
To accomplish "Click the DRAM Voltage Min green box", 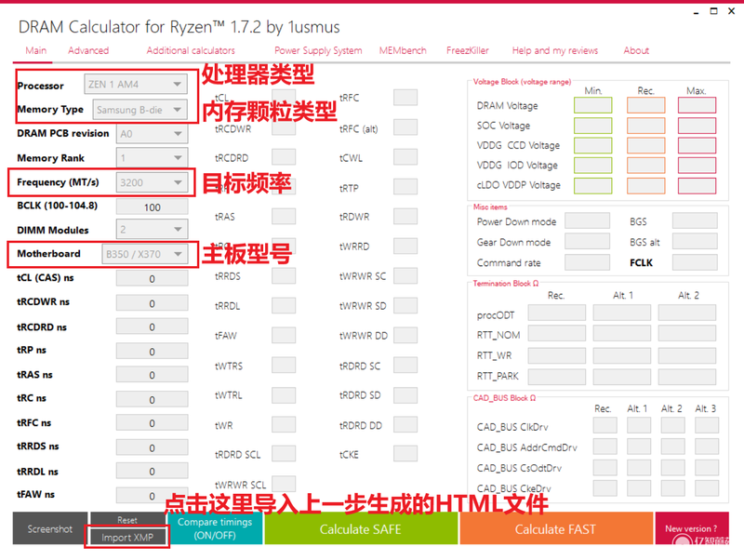I will [592, 105].
